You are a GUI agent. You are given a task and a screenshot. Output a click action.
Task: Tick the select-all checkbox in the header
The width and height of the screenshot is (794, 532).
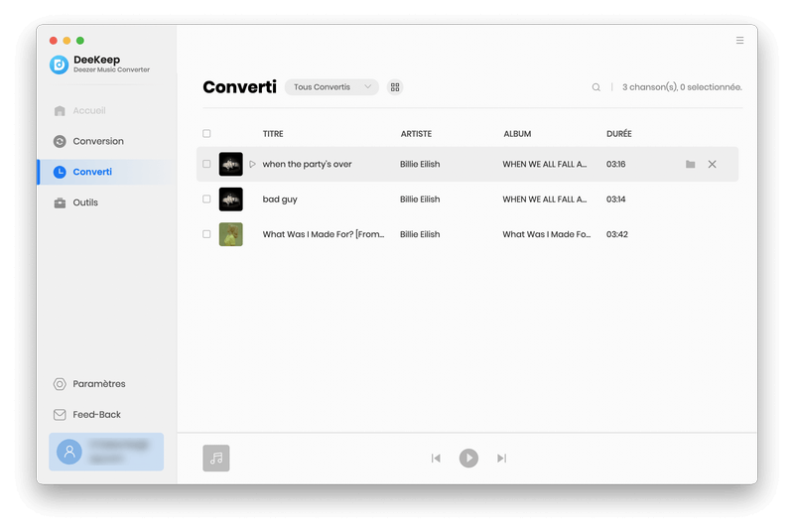coord(206,134)
